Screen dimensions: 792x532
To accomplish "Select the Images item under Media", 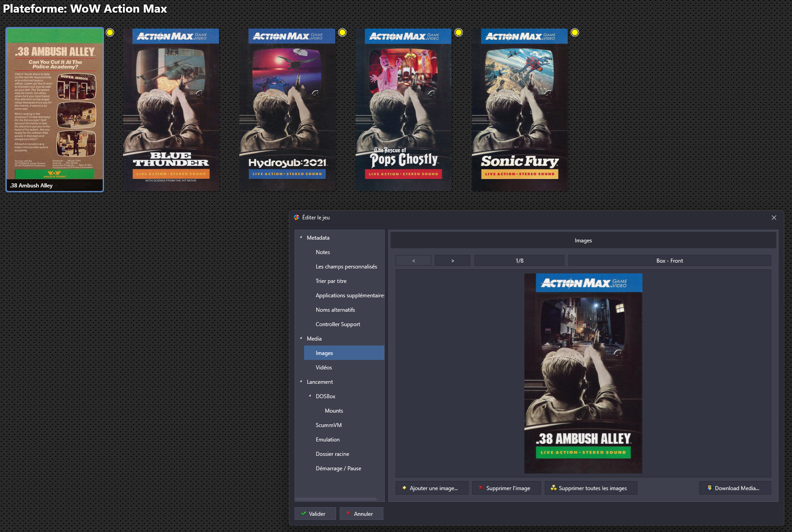I will [x=344, y=353].
